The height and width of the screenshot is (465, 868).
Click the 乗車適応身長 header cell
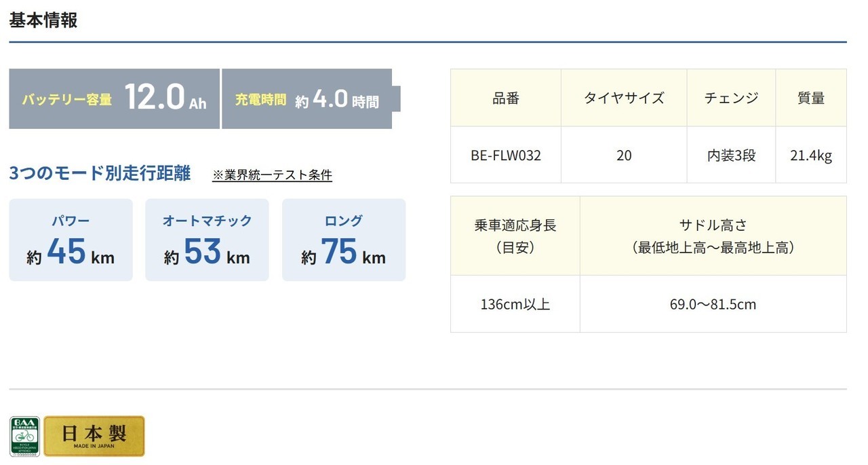pos(515,236)
